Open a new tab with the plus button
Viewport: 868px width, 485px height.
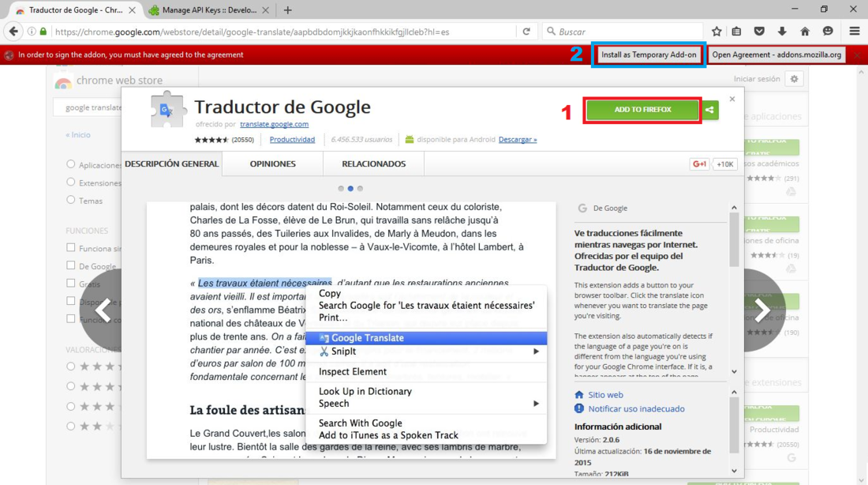coord(288,10)
